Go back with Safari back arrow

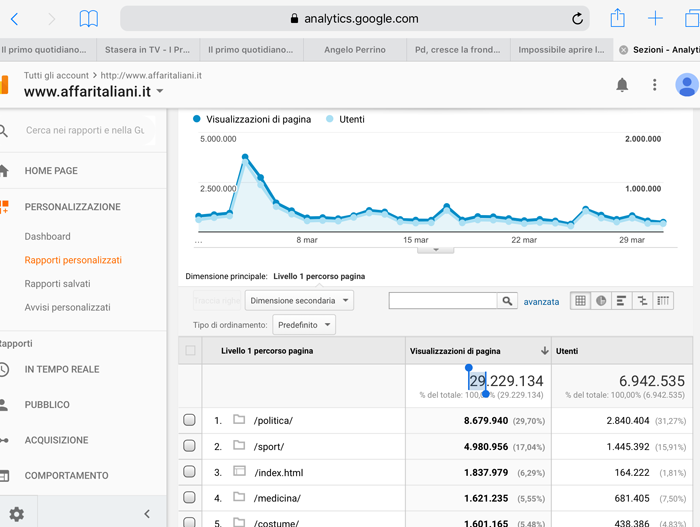14,19
